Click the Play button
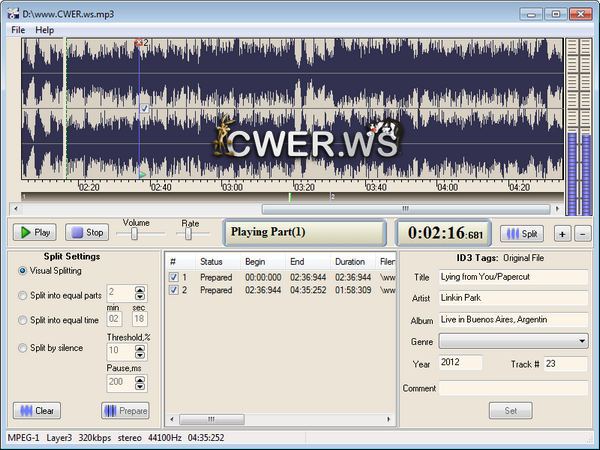Image resolution: width=600 pixels, height=450 pixels. click(x=34, y=232)
